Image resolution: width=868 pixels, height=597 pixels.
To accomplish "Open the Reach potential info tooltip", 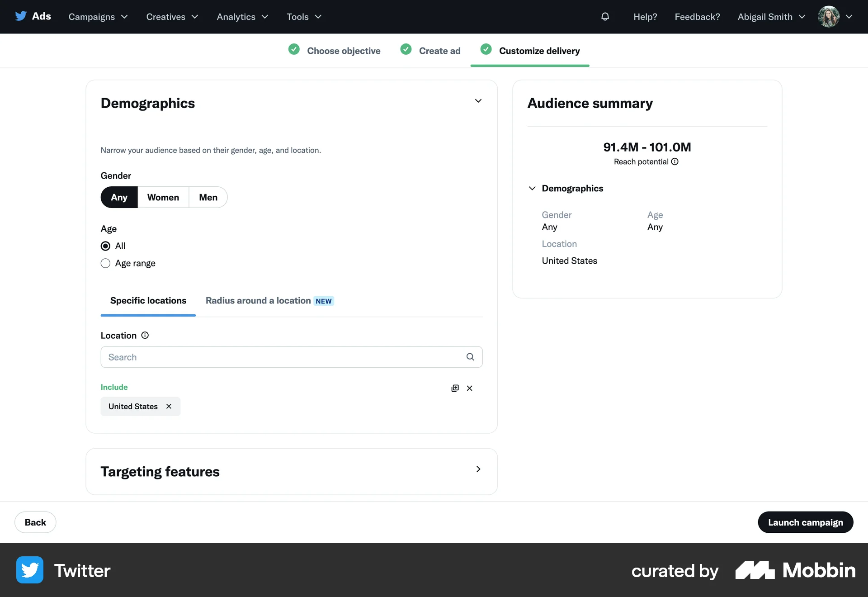I will click(x=675, y=161).
